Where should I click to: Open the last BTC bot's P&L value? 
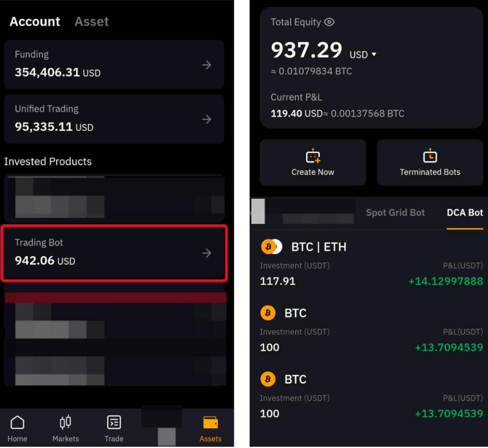[x=449, y=413]
